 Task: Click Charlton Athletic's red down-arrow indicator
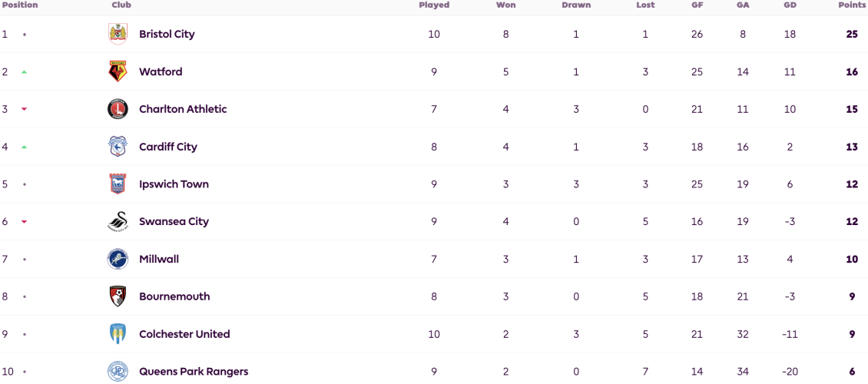click(24, 110)
